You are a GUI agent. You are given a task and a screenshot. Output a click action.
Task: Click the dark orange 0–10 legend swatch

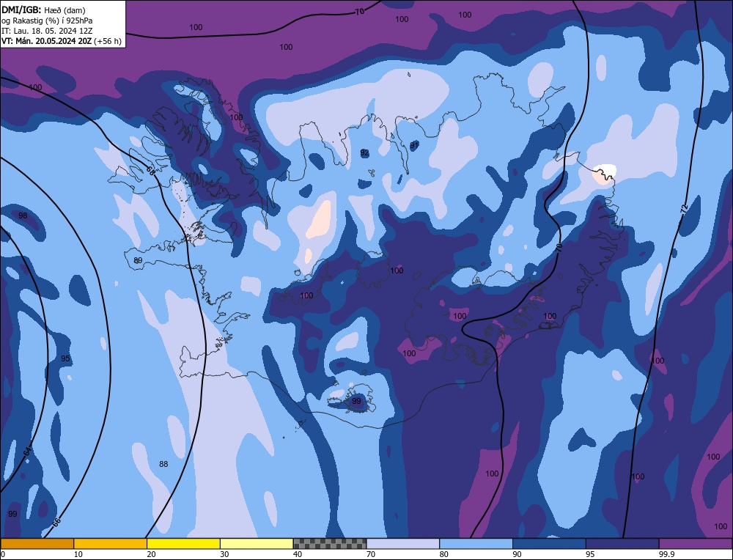point(37,543)
